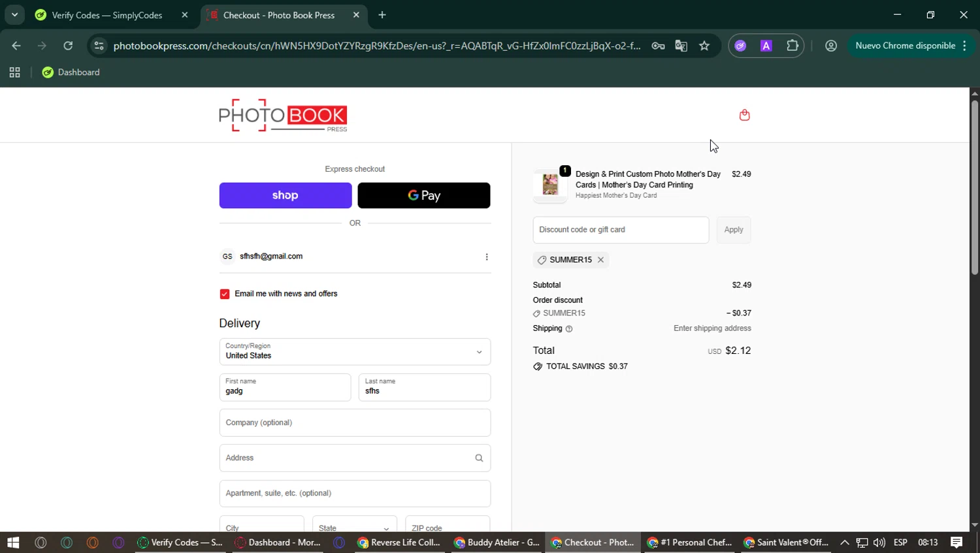
Task: Expand the Country/Region dropdown
Action: click(x=355, y=352)
